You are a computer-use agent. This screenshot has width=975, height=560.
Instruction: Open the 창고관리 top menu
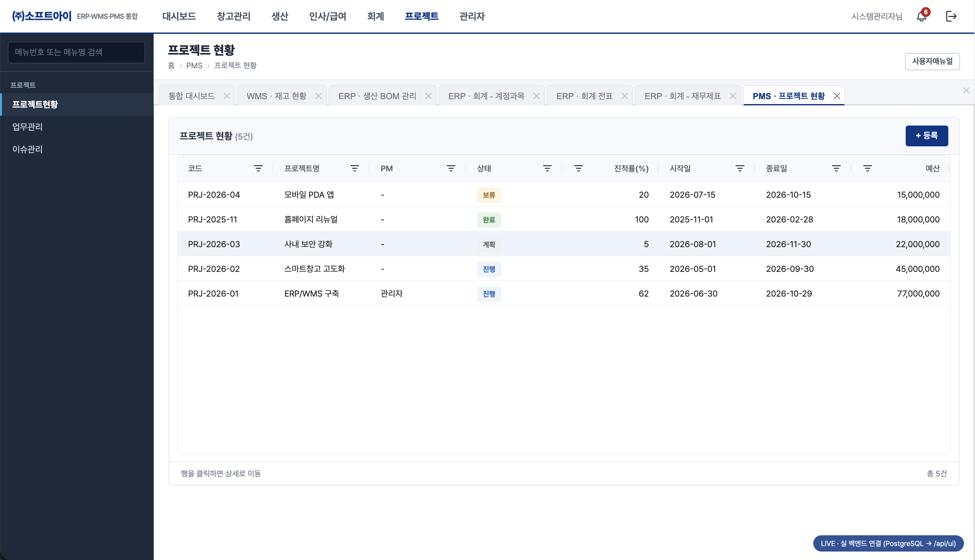[x=234, y=16]
